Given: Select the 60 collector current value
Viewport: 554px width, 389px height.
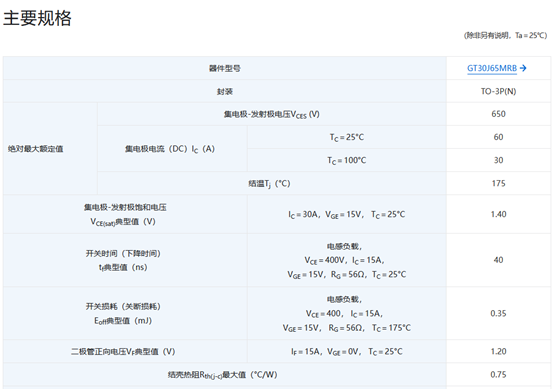Looking at the screenshot, I should (498, 137).
